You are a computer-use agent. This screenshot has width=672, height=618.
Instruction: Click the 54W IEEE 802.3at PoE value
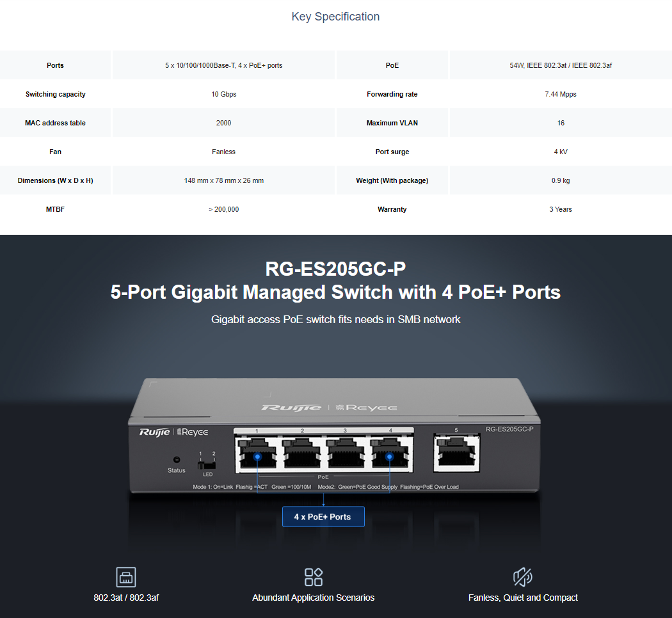click(x=561, y=65)
